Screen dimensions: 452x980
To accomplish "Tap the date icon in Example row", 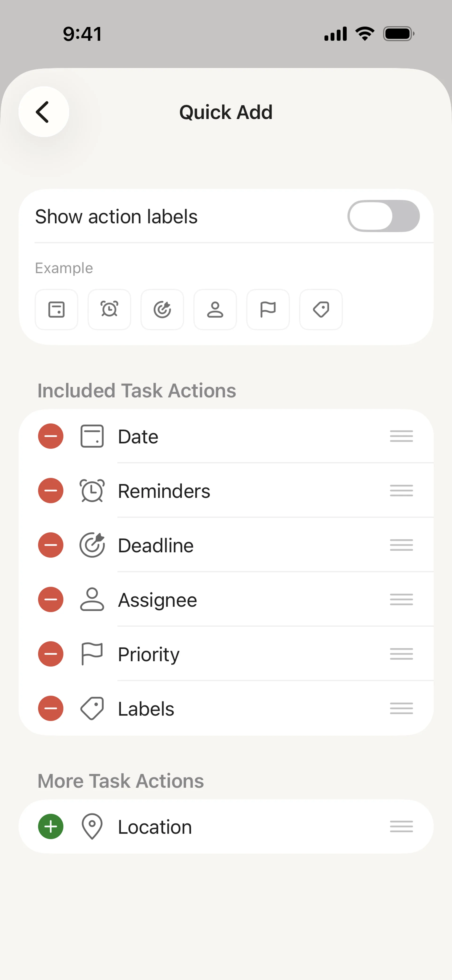I will (57, 309).
